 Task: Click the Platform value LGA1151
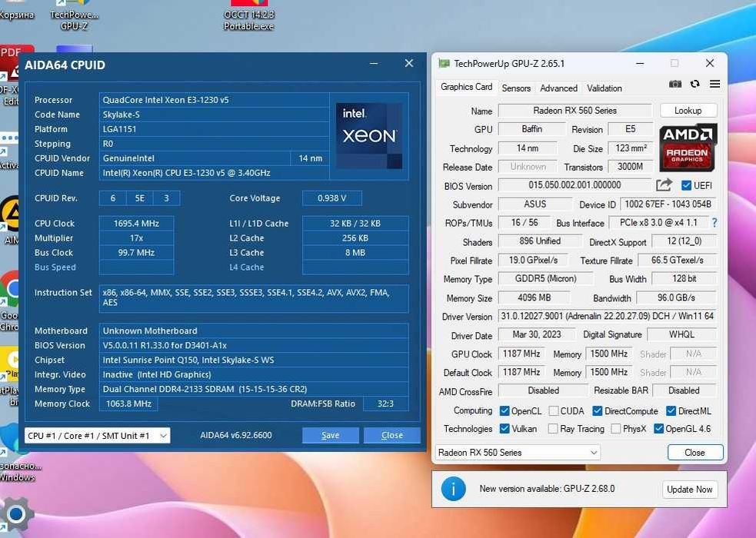(x=214, y=129)
